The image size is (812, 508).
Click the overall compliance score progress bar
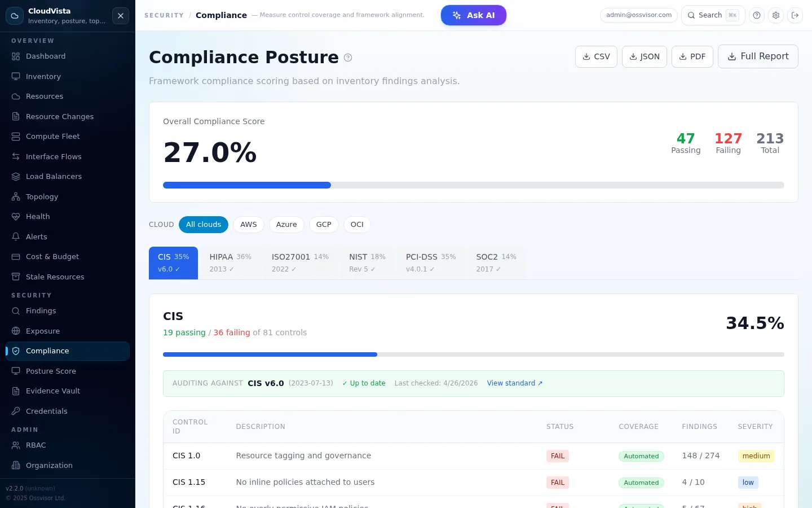[474, 185]
